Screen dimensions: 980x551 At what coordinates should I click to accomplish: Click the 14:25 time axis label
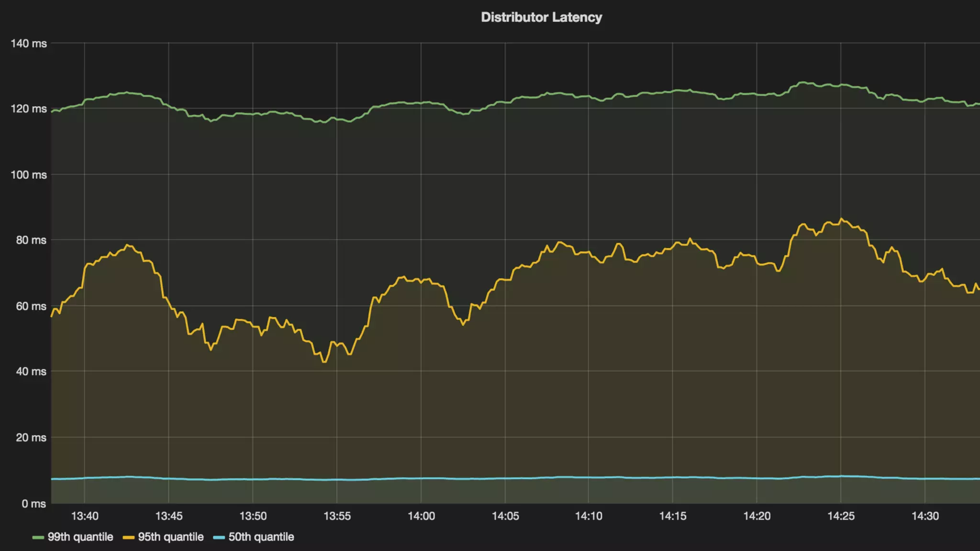point(841,516)
